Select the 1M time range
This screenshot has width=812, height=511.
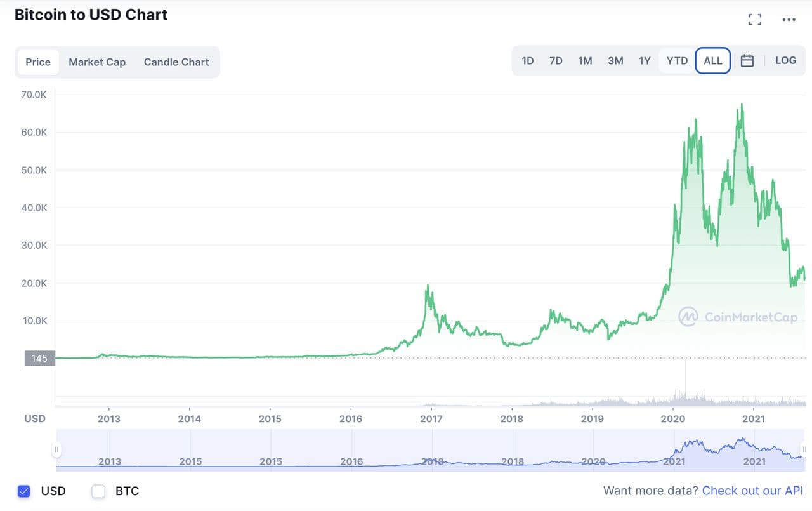585,61
